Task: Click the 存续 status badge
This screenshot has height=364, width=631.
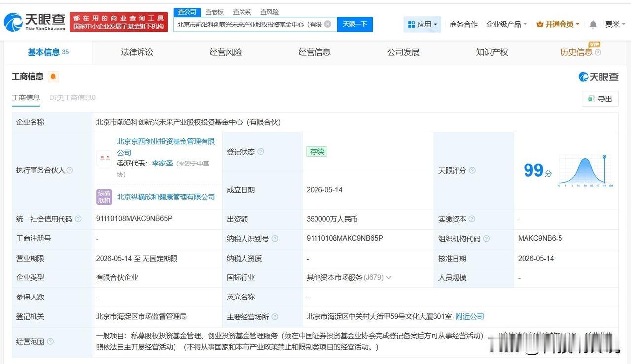Action: pos(316,152)
